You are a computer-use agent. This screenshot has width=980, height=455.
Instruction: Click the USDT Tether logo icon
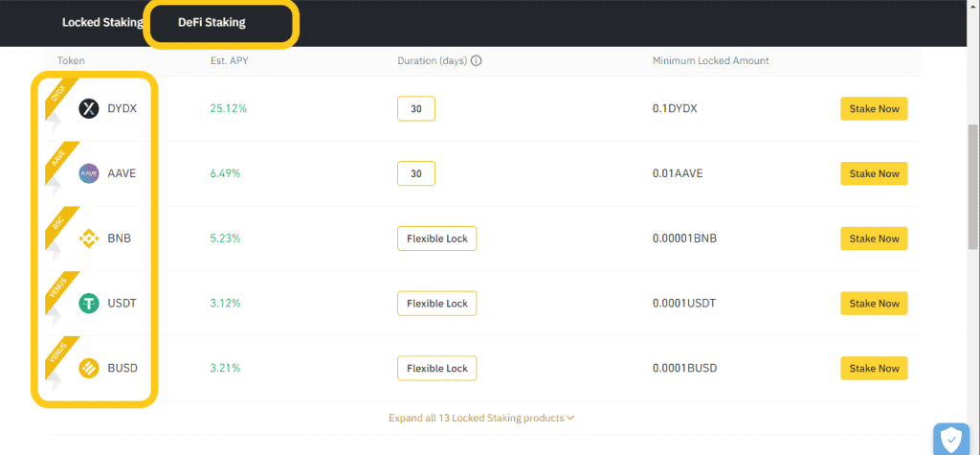[x=89, y=304]
